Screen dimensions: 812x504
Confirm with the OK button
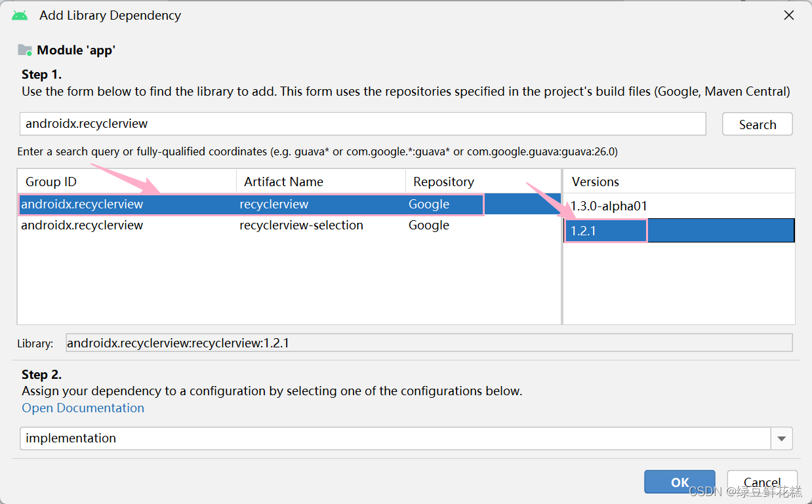tap(680, 482)
